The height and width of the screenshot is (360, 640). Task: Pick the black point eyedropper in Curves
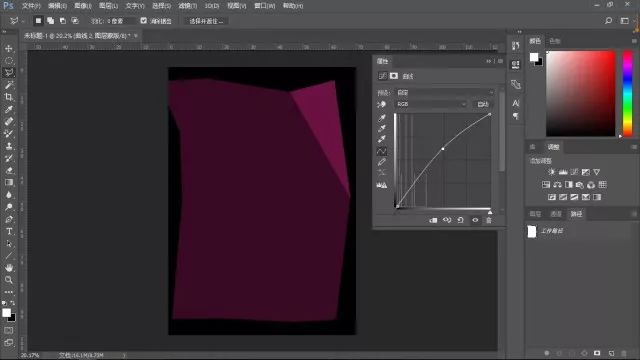click(x=382, y=118)
